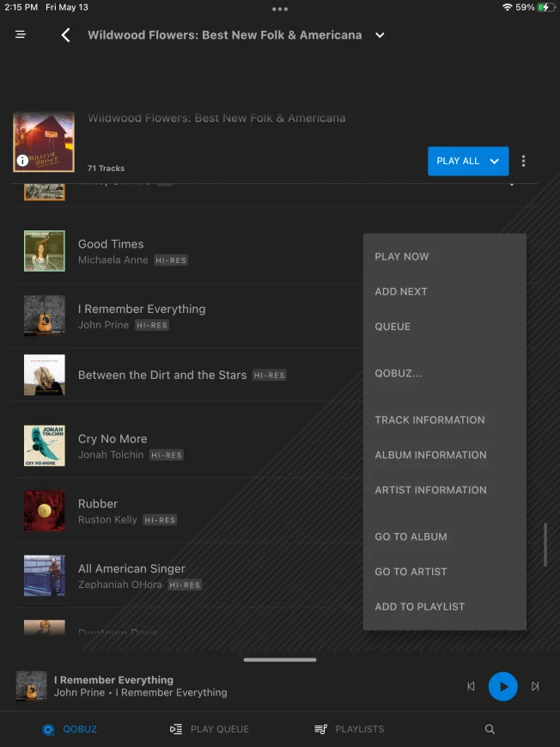Tap the info icon on playlist cover
The width and height of the screenshot is (560, 747).
(x=22, y=160)
